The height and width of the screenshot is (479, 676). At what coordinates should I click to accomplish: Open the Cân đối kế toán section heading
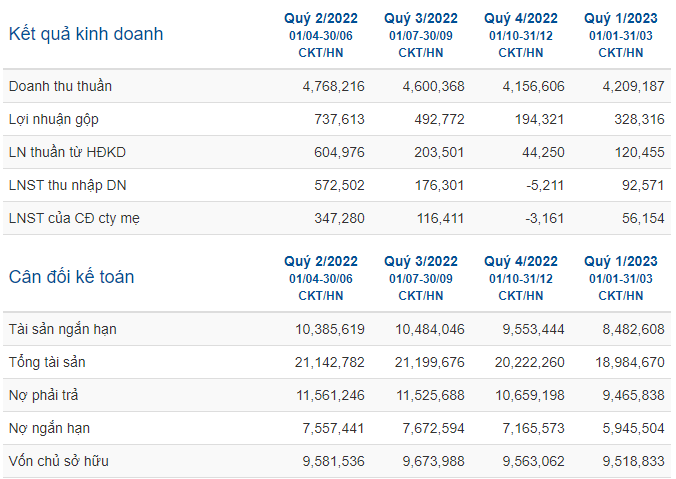(72, 277)
